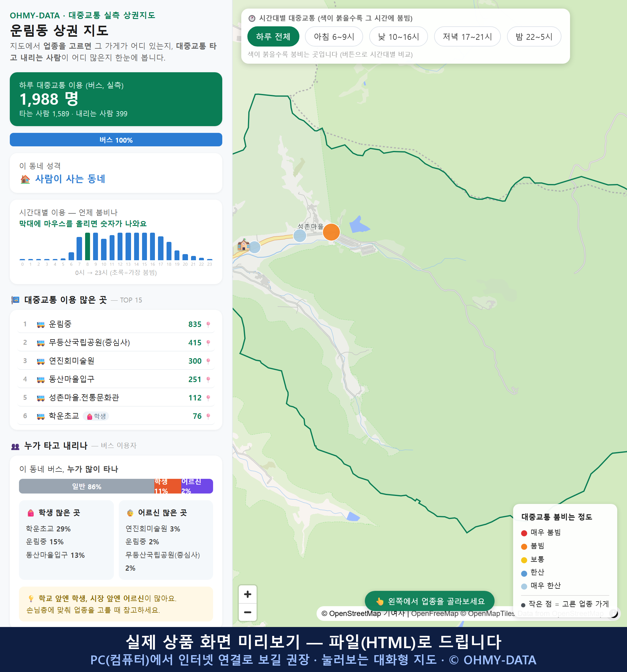Click the 사람이 사는 동네 neighborhood label

[70, 179]
